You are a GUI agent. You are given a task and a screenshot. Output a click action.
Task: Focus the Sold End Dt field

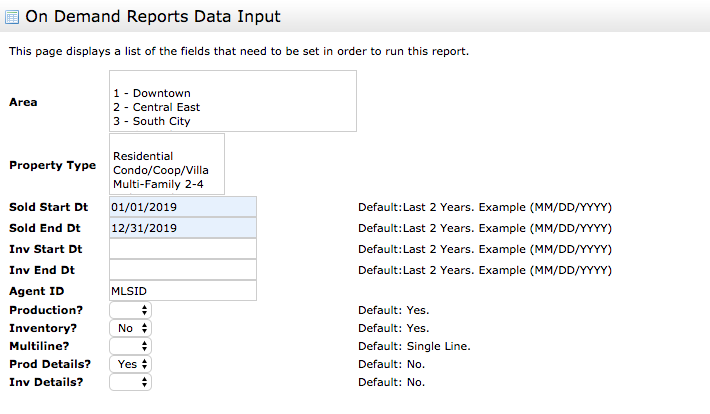click(x=183, y=228)
